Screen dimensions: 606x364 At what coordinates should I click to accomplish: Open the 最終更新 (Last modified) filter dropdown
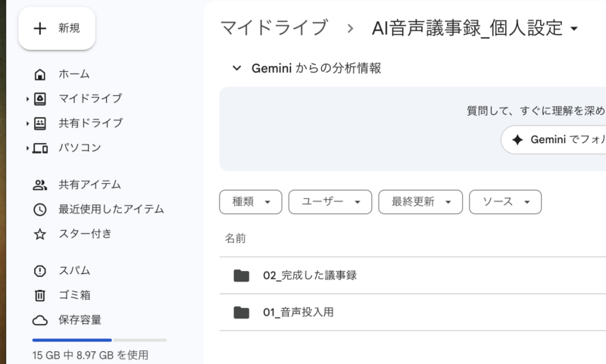click(x=420, y=202)
